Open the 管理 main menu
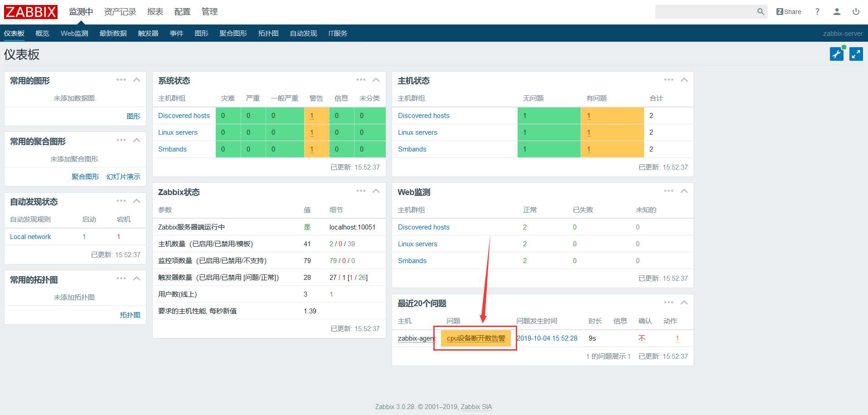 (x=209, y=12)
